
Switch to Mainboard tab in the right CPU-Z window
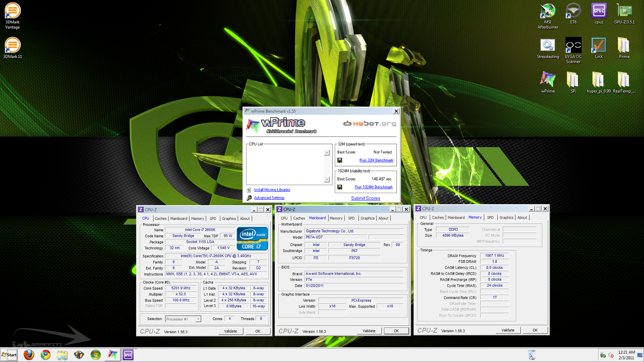coord(456,217)
